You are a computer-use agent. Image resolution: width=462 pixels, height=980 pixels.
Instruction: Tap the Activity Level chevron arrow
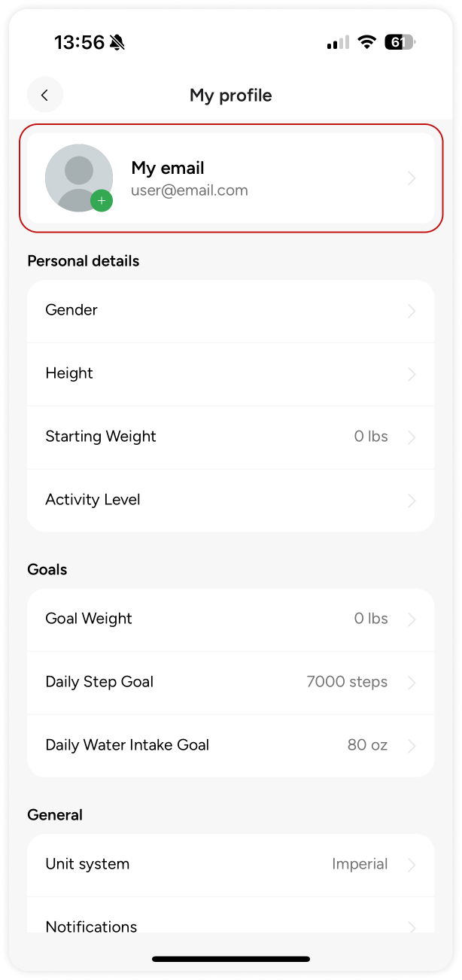pos(412,501)
